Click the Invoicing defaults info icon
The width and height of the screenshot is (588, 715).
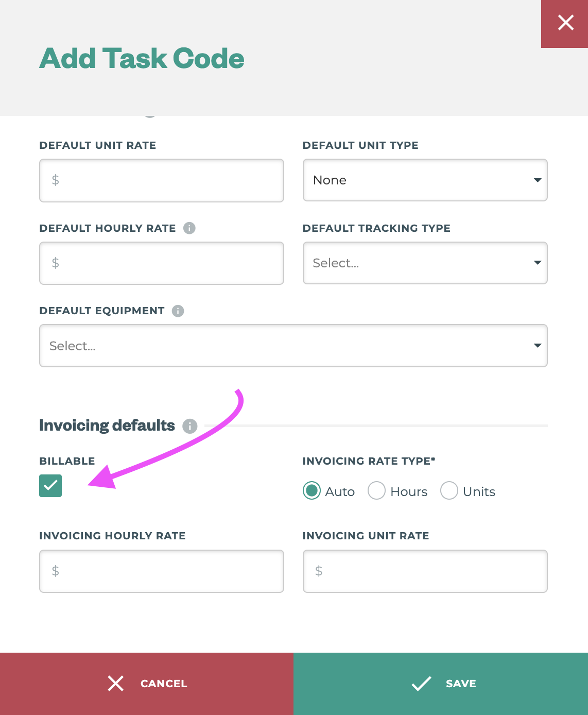click(x=190, y=426)
